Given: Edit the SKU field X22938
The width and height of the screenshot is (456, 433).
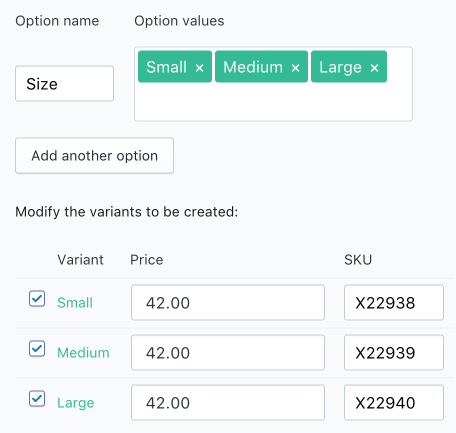Looking at the screenshot, I should (x=394, y=303).
